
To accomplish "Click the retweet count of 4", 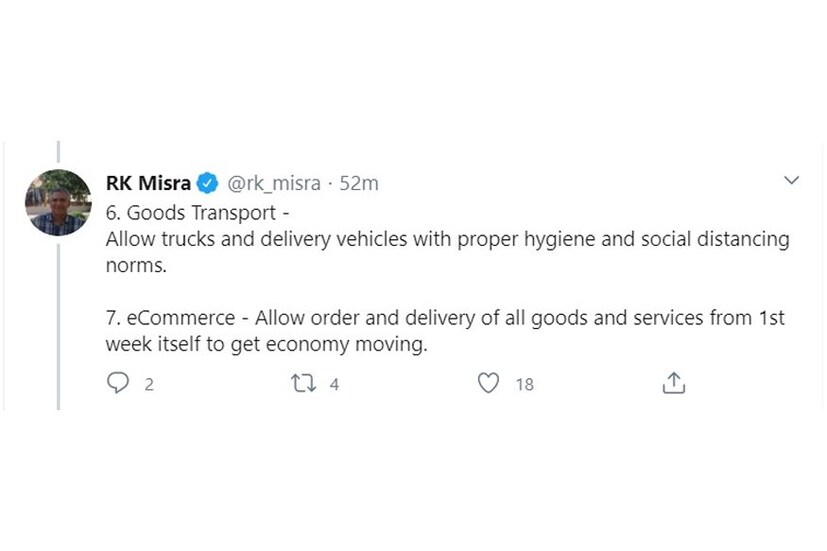I will (334, 384).
